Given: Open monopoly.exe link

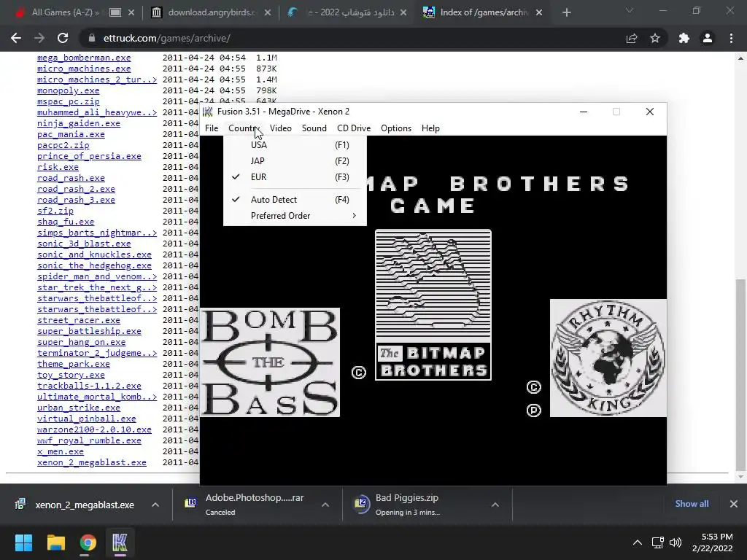Looking at the screenshot, I should tap(68, 90).
